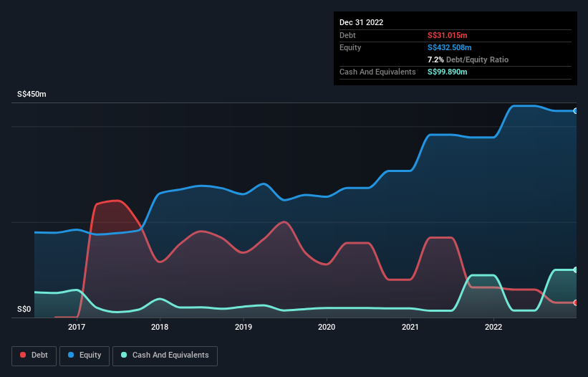The height and width of the screenshot is (377, 588).
Task: Click the S$31.015m debt value
Action: click(448, 35)
